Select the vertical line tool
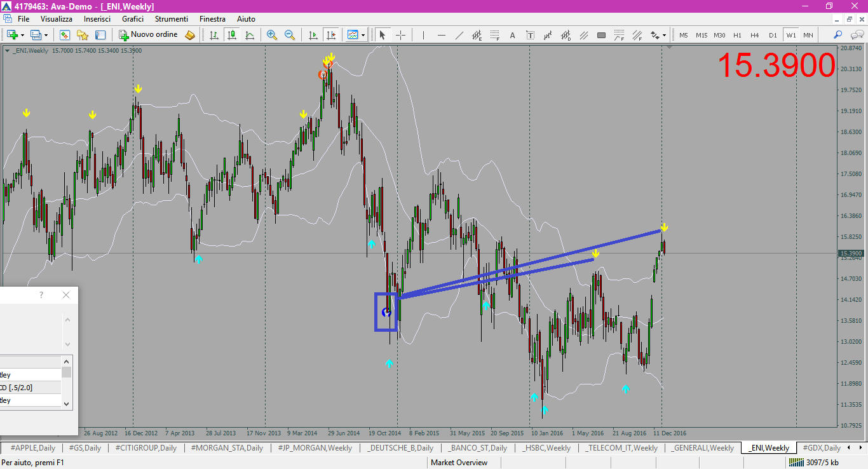 [423, 35]
